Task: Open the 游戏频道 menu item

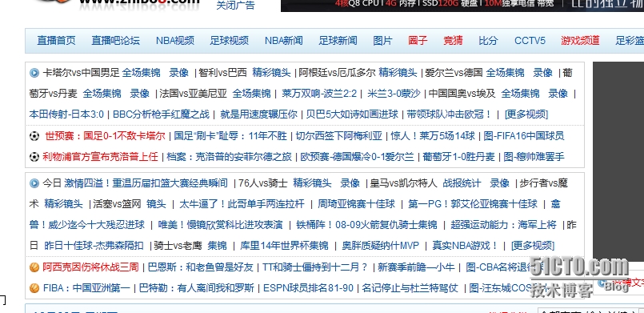Action: click(x=580, y=41)
